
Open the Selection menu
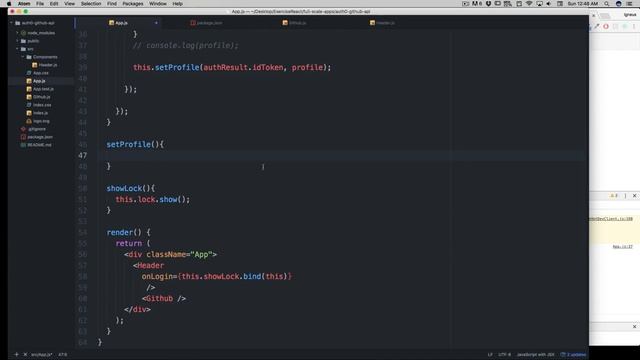(91, 4)
